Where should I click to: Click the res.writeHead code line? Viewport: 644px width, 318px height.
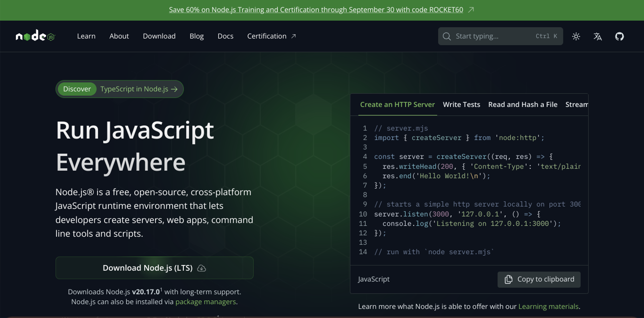click(x=481, y=167)
